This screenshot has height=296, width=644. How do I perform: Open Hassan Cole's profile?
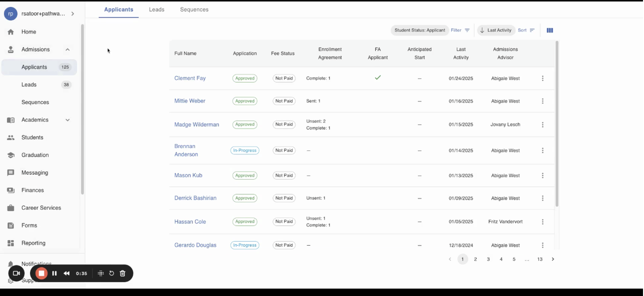pos(190,222)
